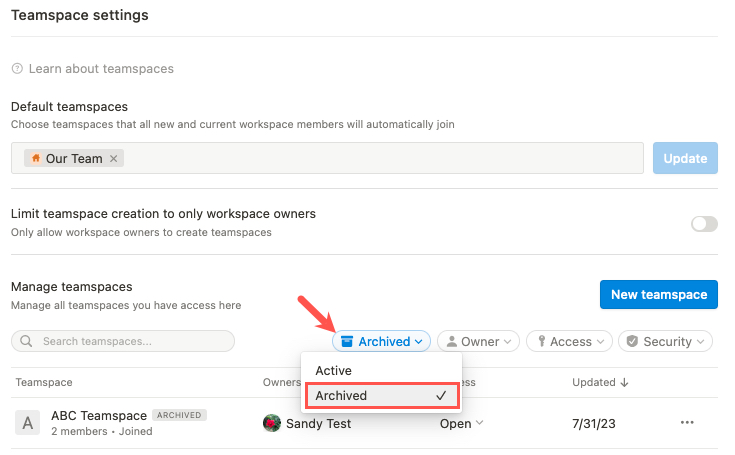Click the ABC Teamspace letter A icon

tap(28, 423)
